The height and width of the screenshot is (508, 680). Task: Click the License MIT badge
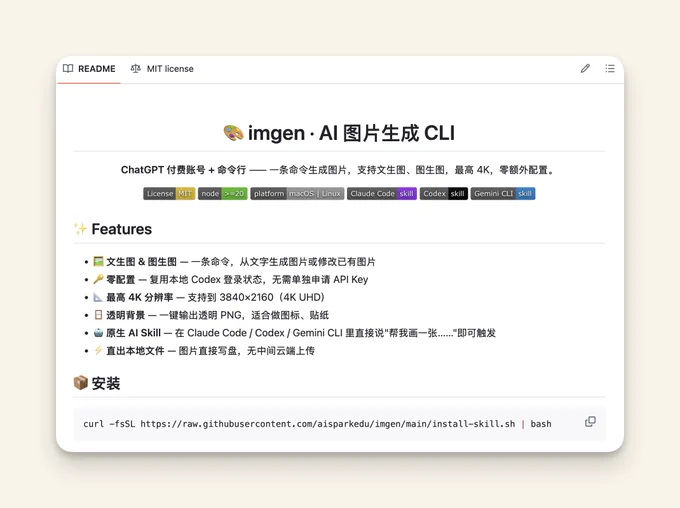169,193
